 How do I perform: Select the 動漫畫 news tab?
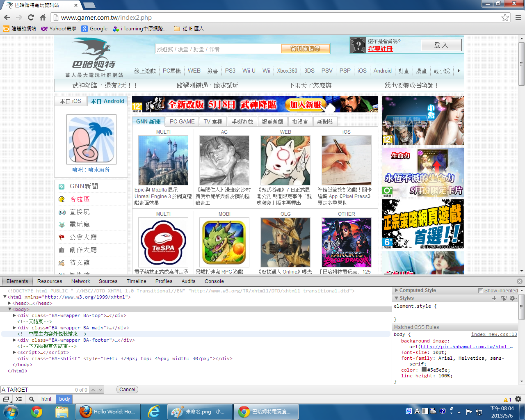pos(300,122)
